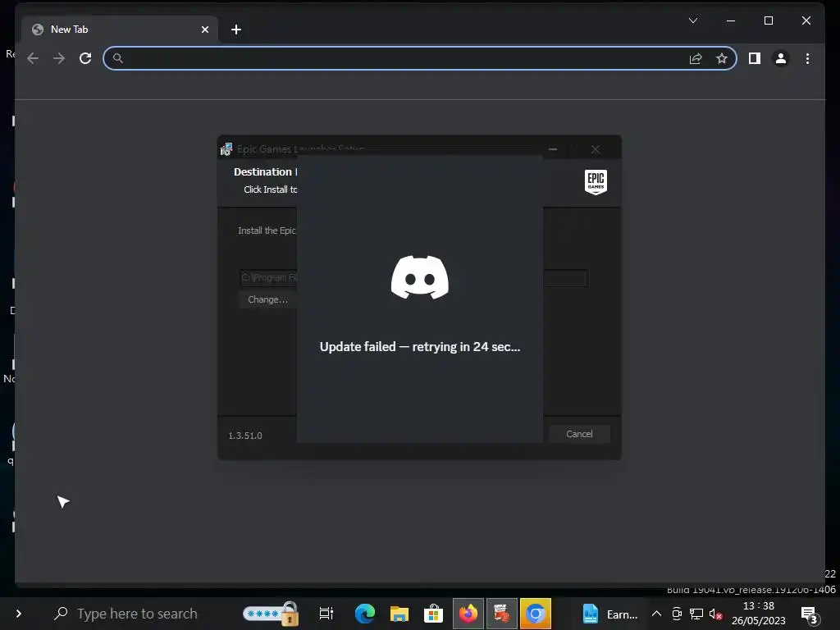Switch to Firefox in the taskbar
Screen dimensions: 840x630
pos(468,614)
